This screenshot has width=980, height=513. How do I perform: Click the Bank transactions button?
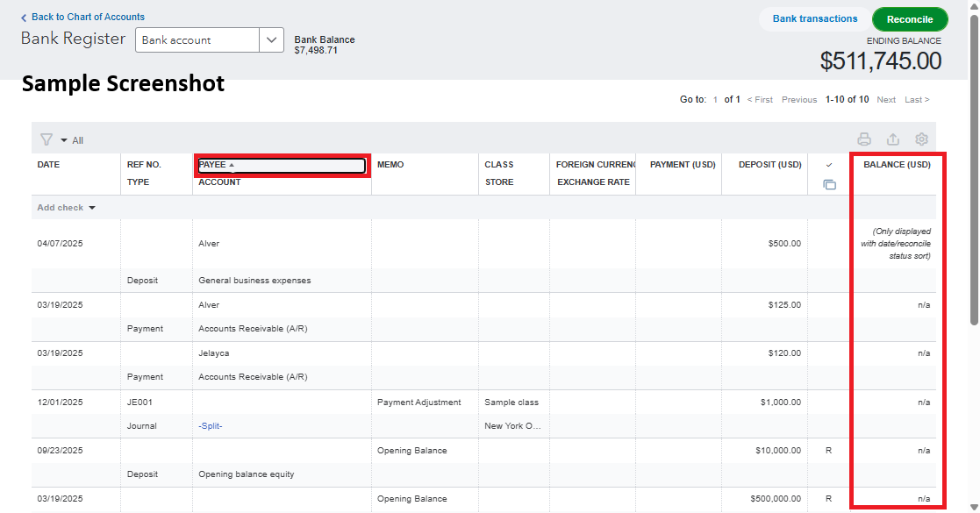[x=815, y=19]
